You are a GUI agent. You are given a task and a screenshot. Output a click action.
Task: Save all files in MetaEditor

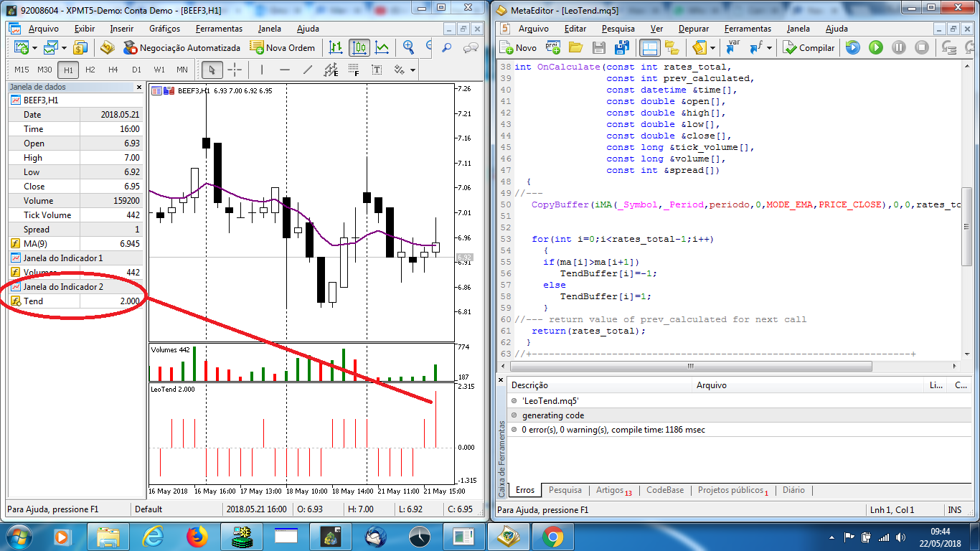click(x=622, y=47)
